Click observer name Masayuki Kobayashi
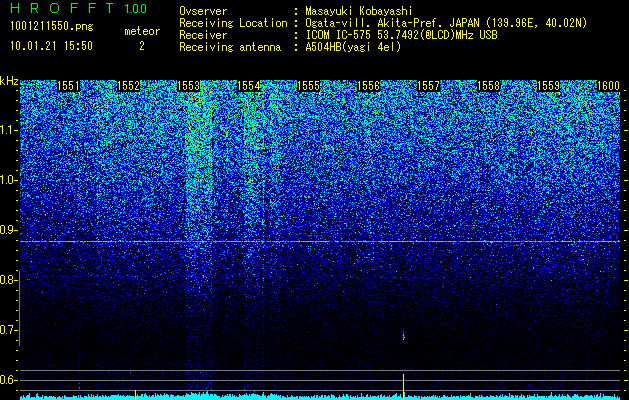 tap(358, 11)
